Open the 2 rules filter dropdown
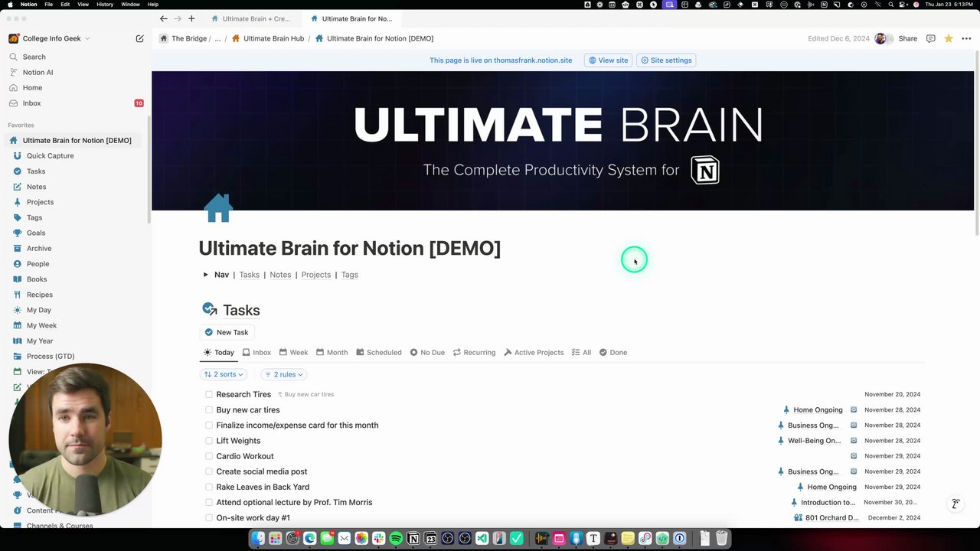 pos(283,374)
